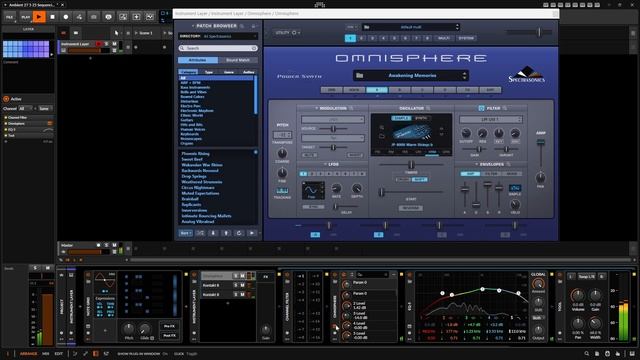Open the PLAY menu

point(25,17)
